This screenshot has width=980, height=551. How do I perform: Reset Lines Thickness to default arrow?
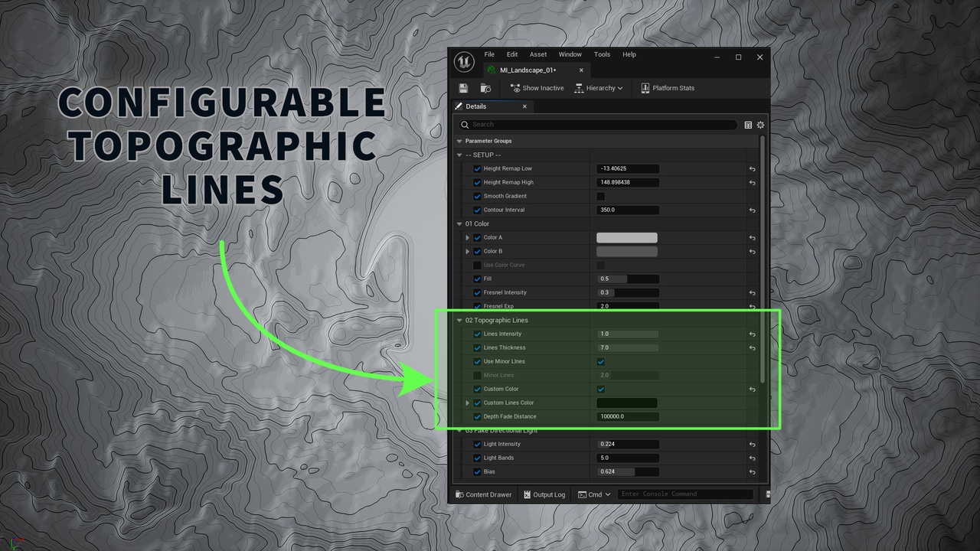(752, 348)
